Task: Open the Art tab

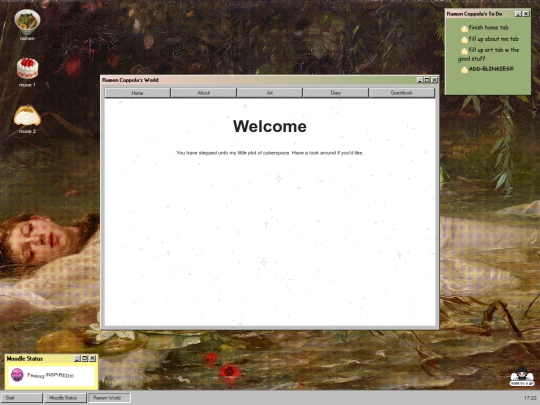Action: 270,93
